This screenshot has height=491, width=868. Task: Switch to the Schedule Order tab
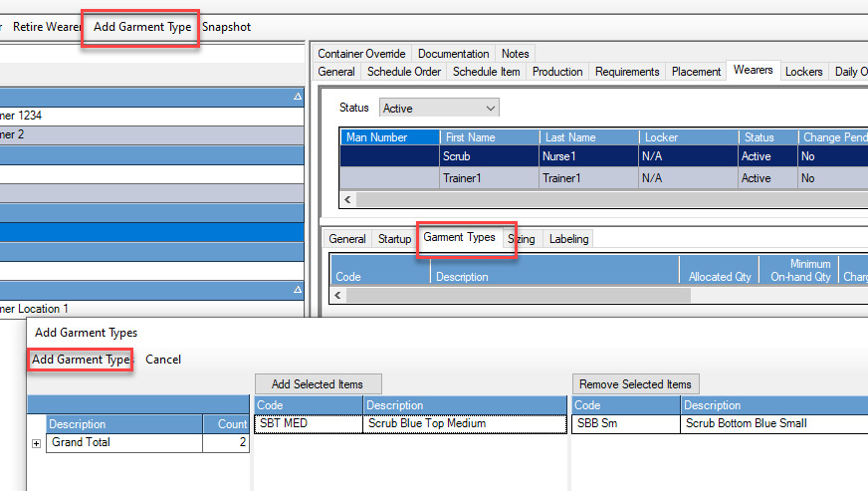403,72
